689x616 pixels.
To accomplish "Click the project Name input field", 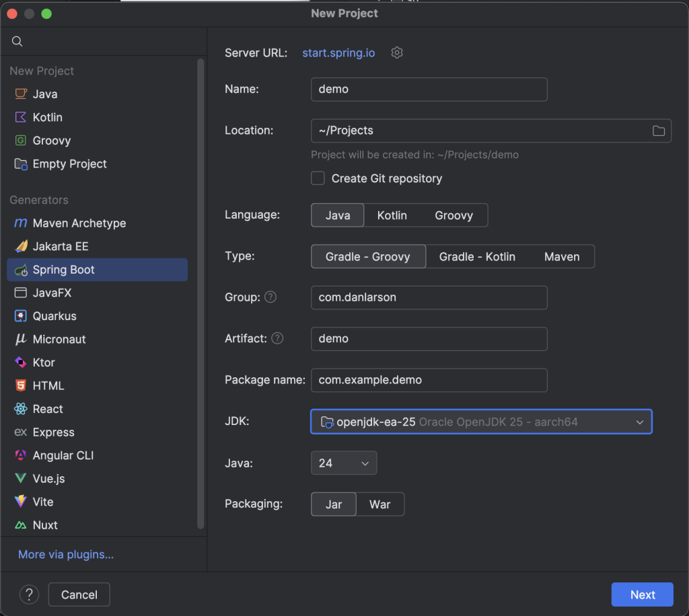I will tap(429, 89).
